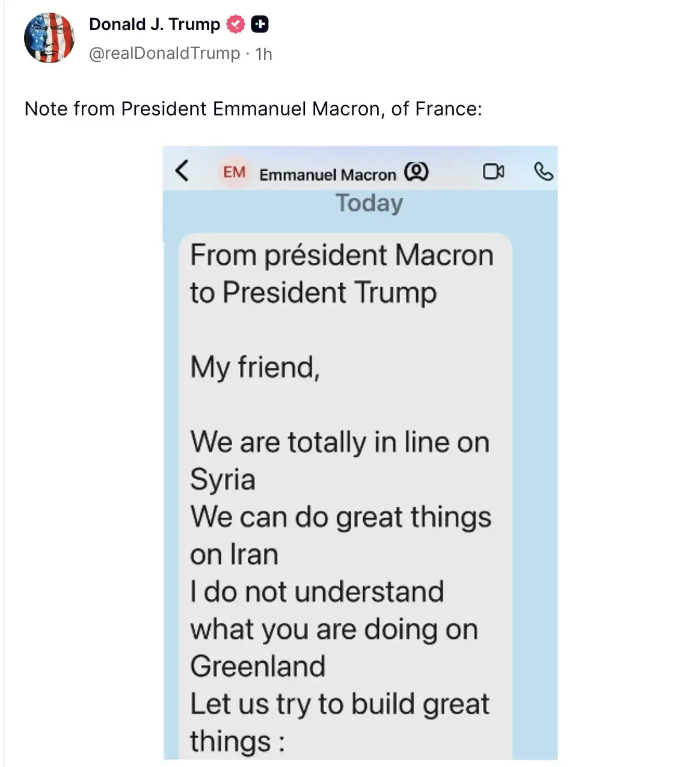Click the word Greenland in the message
The width and height of the screenshot is (700, 767).
pos(257,665)
